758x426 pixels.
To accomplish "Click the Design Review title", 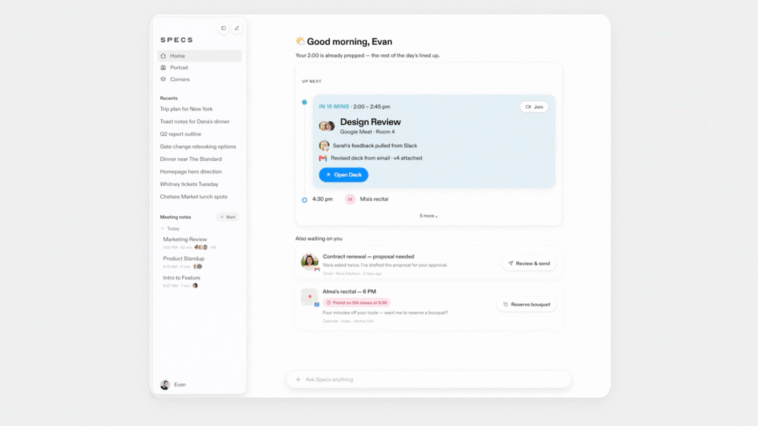I will pyautogui.click(x=370, y=122).
